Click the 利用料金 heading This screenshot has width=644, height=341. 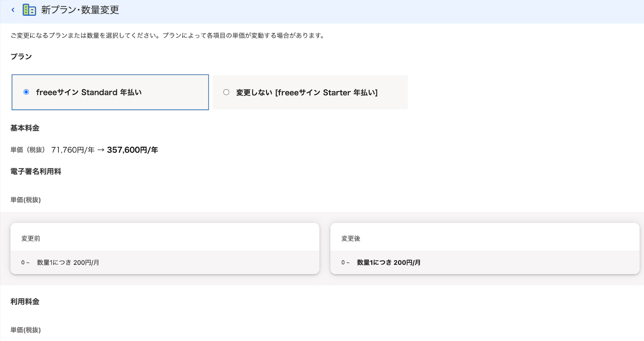pyautogui.click(x=25, y=301)
